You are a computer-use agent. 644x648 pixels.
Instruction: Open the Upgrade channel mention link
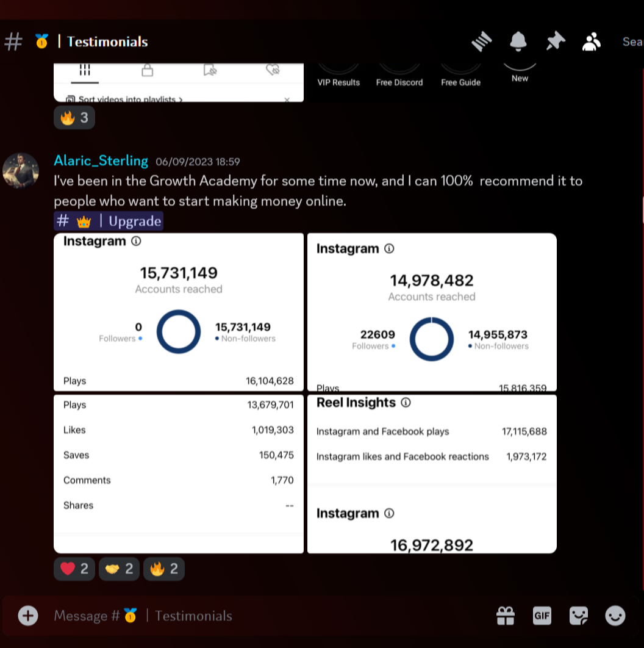(x=109, y=221)
